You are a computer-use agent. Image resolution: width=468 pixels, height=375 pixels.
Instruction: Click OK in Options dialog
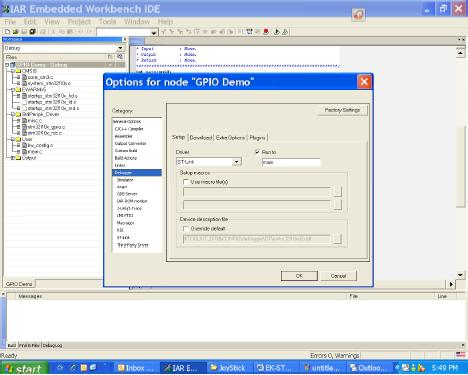(299, 276)
